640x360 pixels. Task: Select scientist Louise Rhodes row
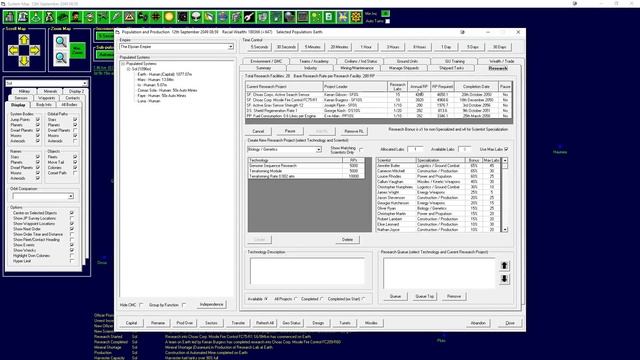click(439, 177)
